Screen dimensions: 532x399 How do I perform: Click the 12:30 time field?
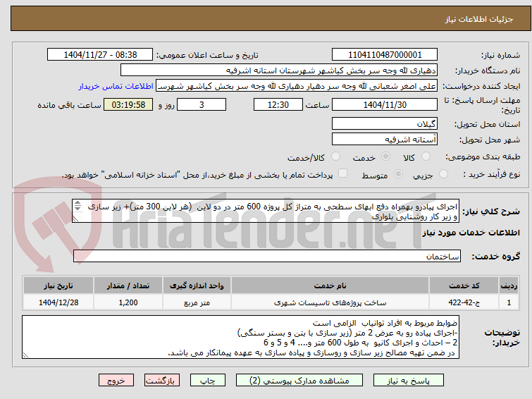pos(278,104)
